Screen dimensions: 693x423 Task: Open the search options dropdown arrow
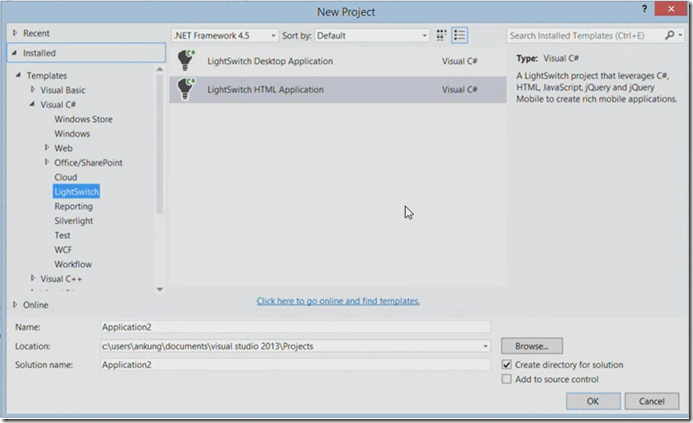680,35
